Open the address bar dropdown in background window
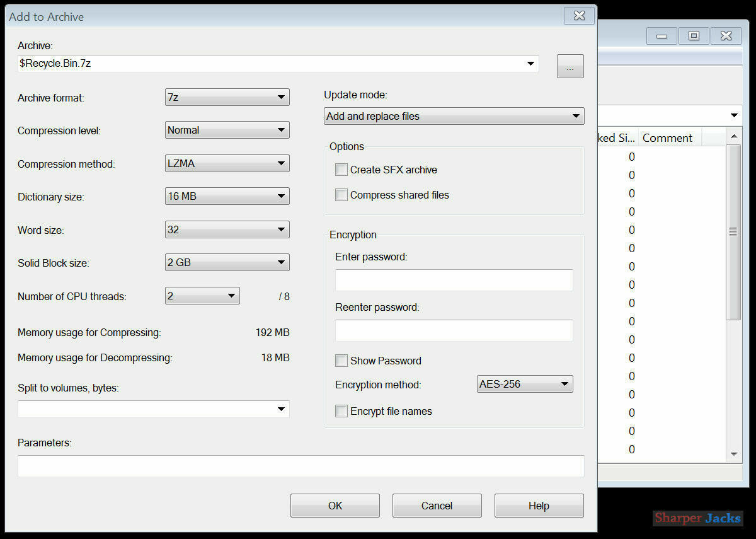The width and height of the screenshot is (756, 539). 734,115
